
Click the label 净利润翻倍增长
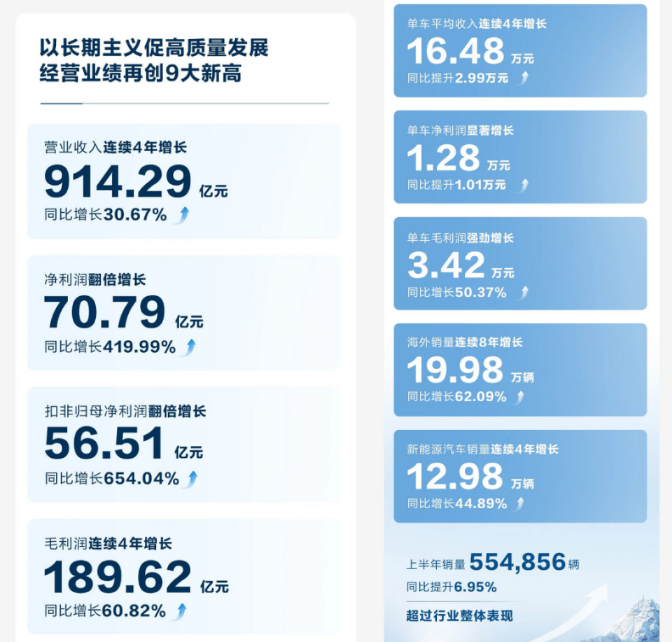(95, 280)
